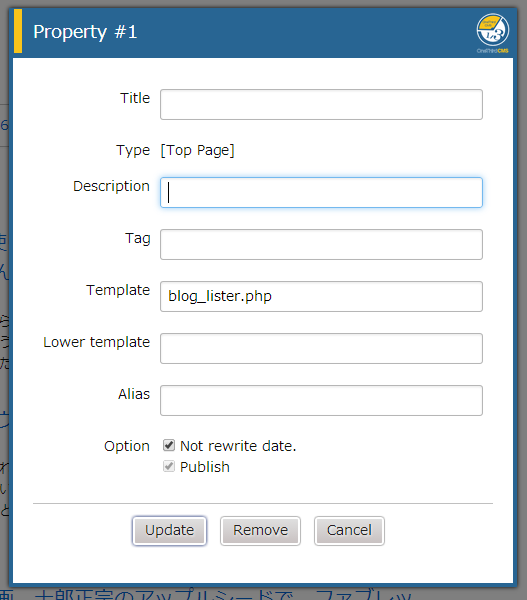Focus the Lower template input box

(321, 349)
